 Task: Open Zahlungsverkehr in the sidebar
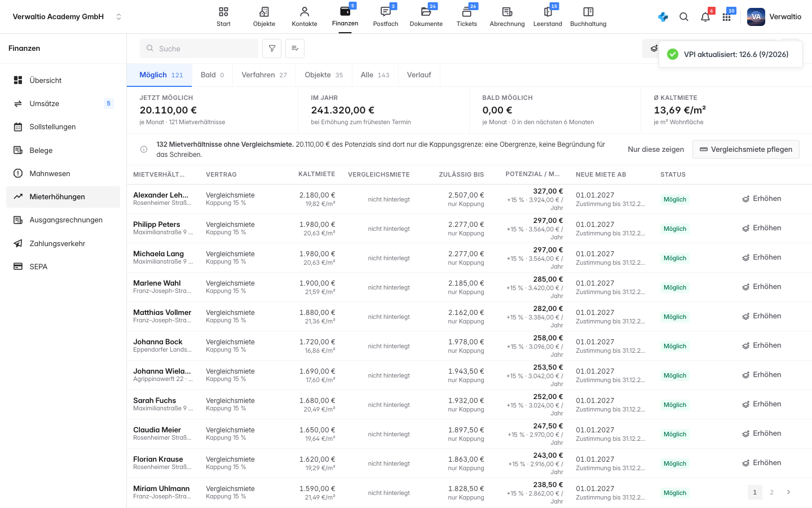pyautogui.click(x=63, y=243)
